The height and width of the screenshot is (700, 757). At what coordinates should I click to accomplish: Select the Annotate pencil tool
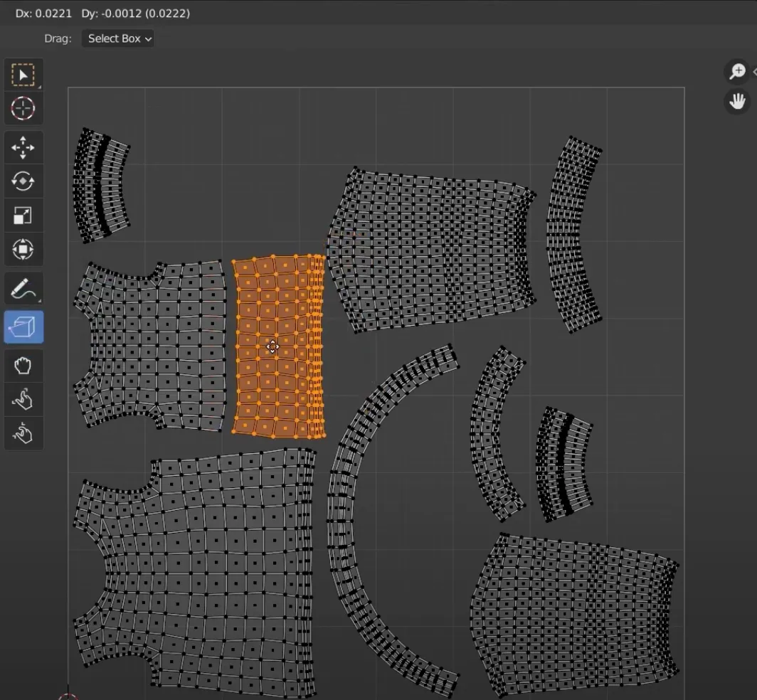coord(23,289)
